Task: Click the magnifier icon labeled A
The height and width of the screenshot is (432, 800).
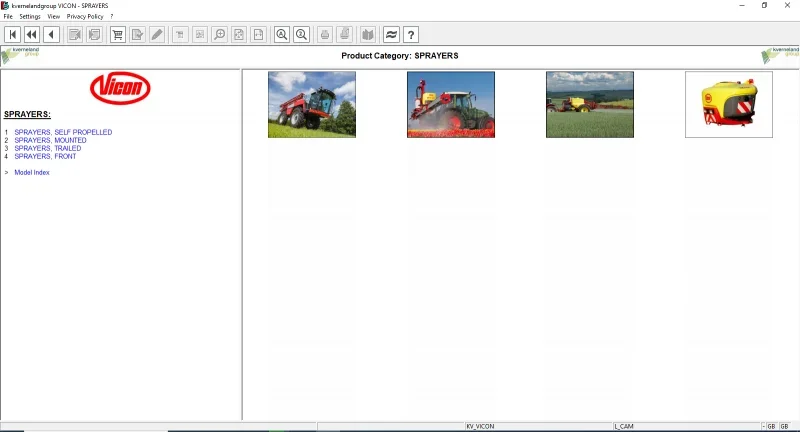Action: (282, 35)
